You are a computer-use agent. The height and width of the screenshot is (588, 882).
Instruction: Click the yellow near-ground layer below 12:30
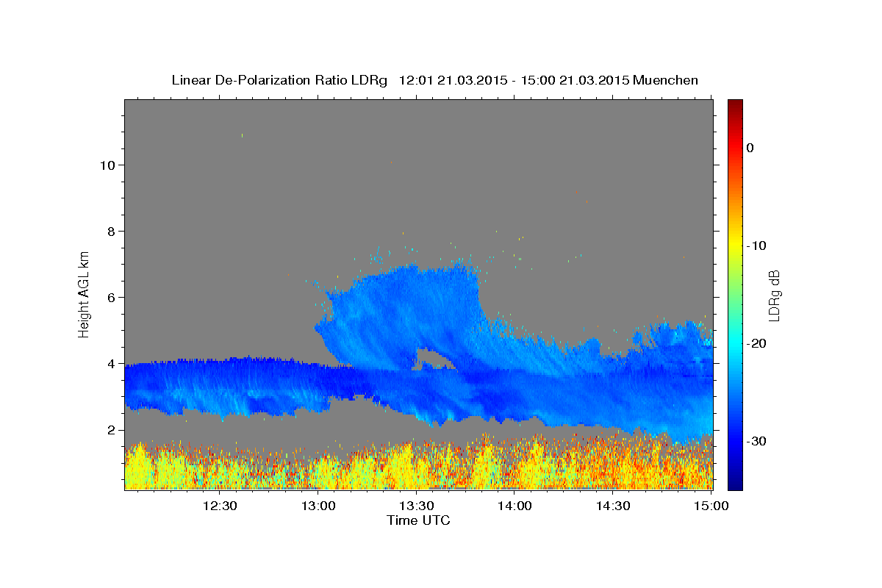pyautogui.click(x=220, y=470)
